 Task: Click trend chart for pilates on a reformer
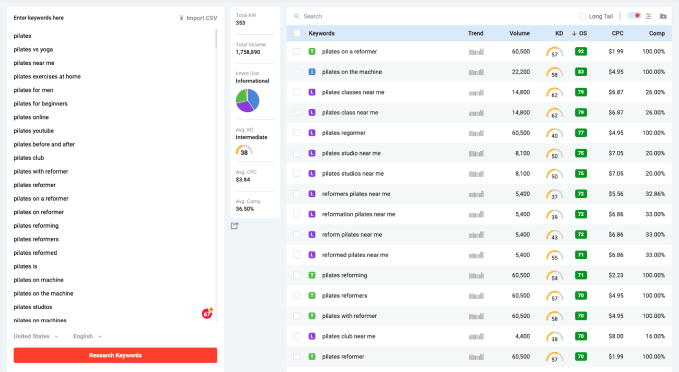476,52
